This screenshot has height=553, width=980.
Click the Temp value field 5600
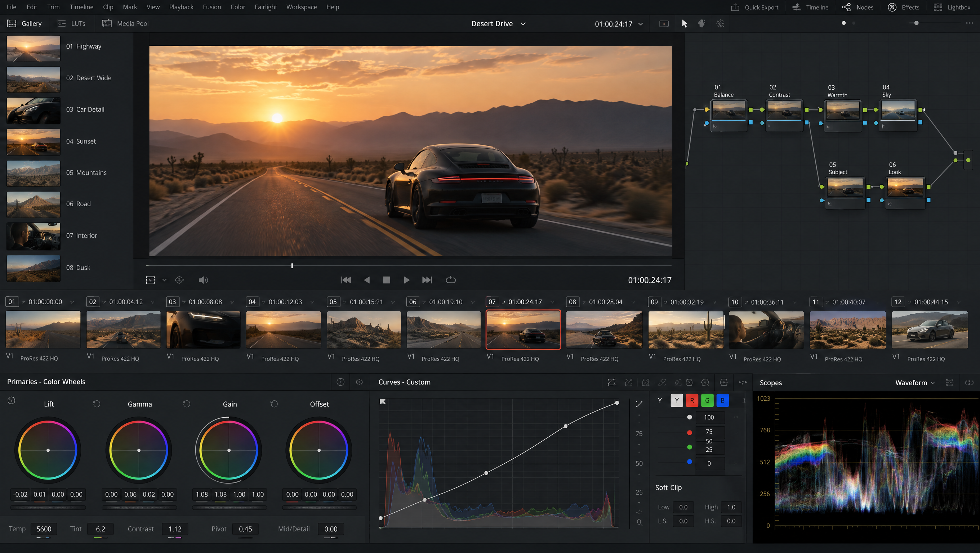[x=44, y=529]
